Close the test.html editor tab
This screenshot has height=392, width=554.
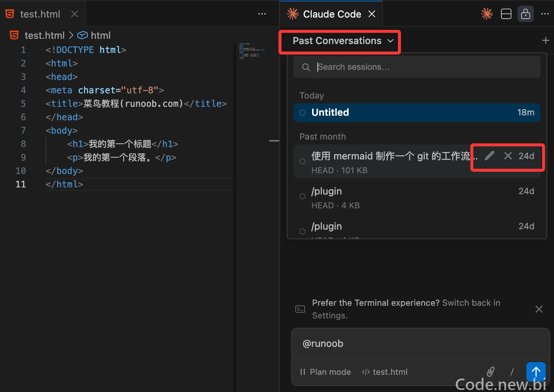coord(75,14)
